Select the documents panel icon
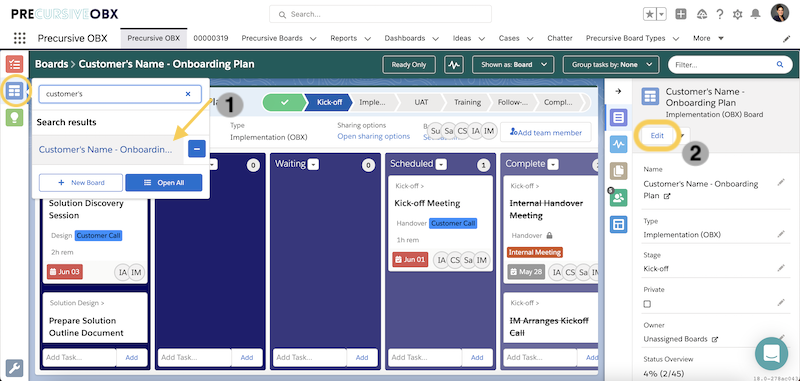This screenshot has width=800, height=381. coord(618,171)
